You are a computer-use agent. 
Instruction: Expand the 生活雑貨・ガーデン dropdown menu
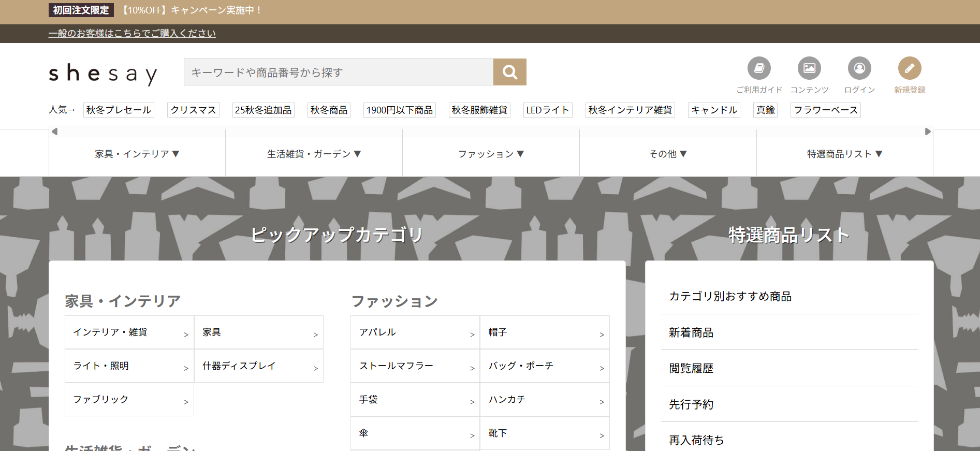(x=314, y=154)
